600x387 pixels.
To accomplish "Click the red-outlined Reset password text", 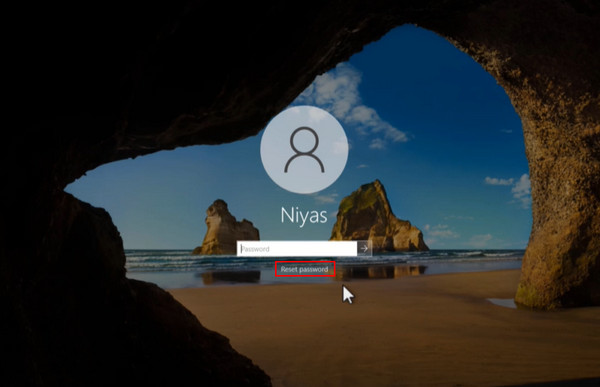I will tap(305, 269).
